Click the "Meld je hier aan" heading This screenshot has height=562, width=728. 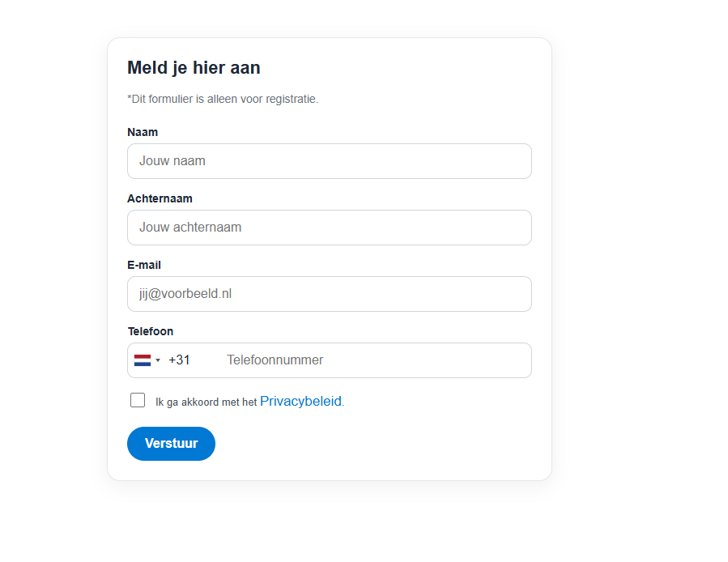coord(194,68)
